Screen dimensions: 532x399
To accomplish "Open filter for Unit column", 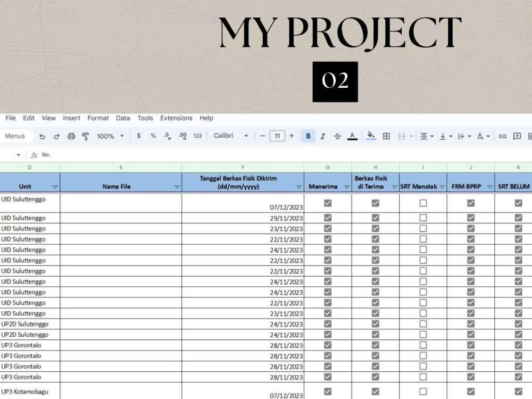I will coord(55,187).
